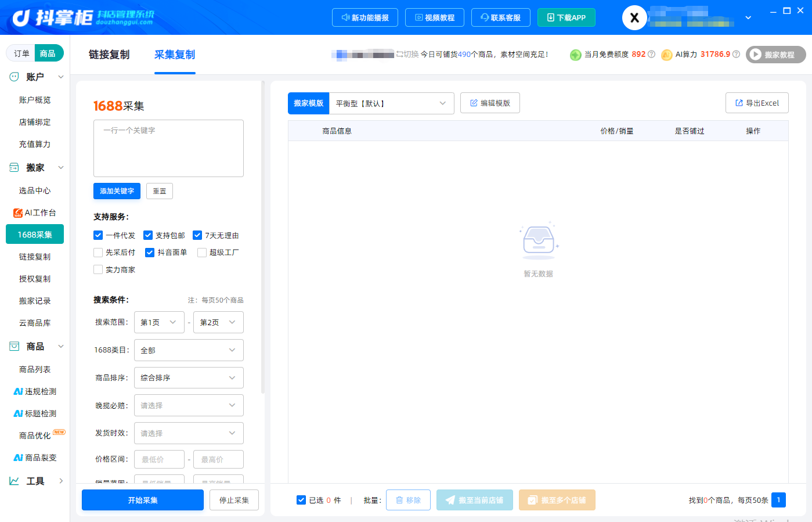
Task: Enable the 超级工厂 checkbox
Action: tap(202, 252)
